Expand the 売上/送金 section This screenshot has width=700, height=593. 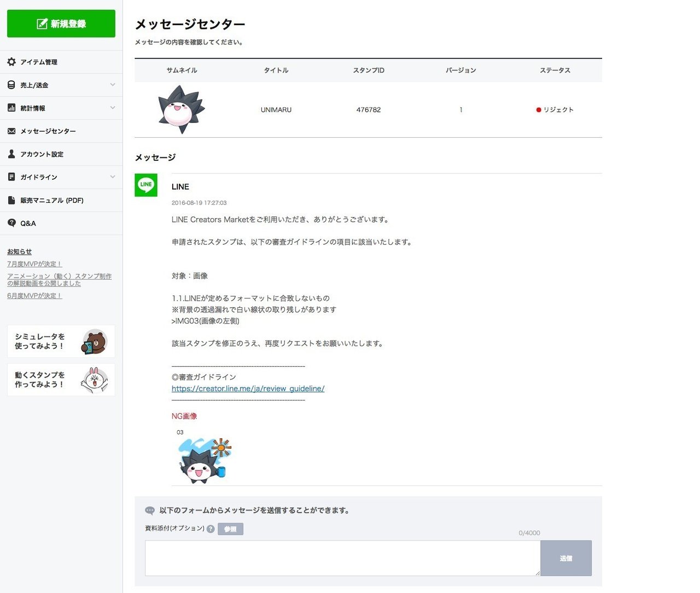click(113, 85)
